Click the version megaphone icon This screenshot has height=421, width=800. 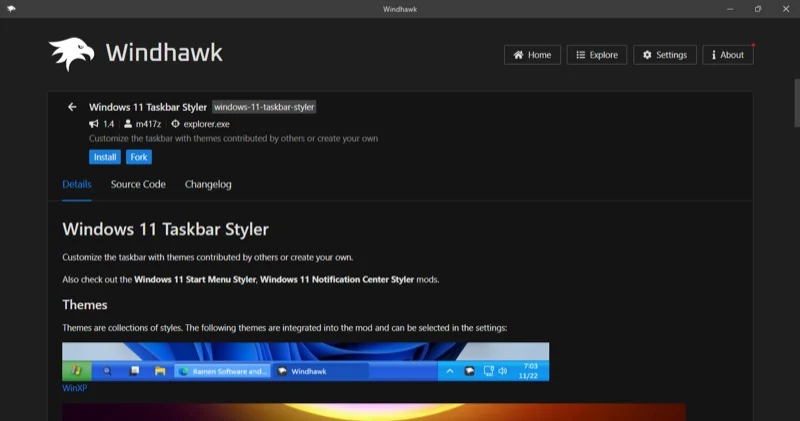click(x=93, y=123)
